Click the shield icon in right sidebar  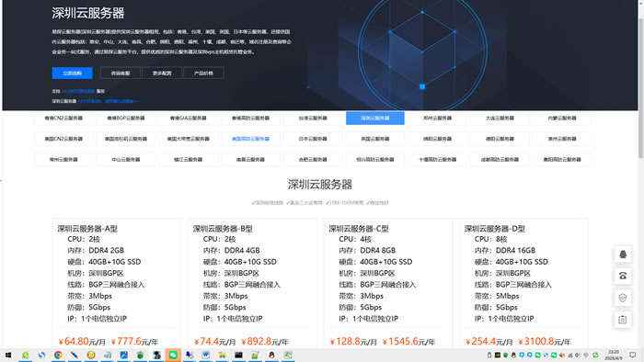tap(623, 298)
